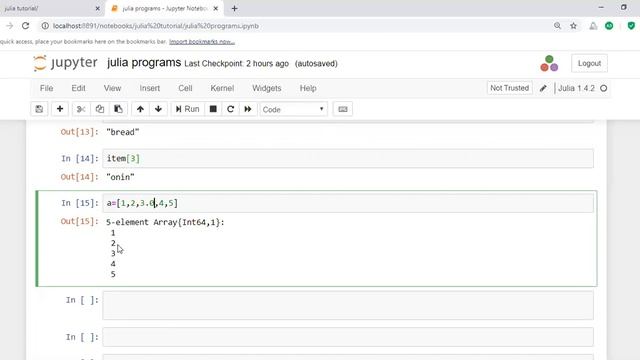Viewport: 640px width, 360px height.
Task: Click the Last Checkpoint text
Action: 236,64
